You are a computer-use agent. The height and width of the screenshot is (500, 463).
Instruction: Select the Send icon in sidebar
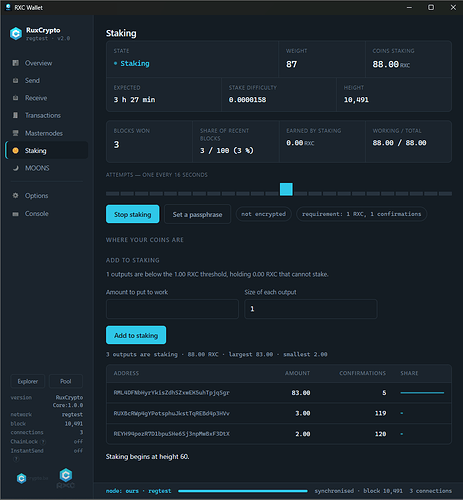pos(15,80)
